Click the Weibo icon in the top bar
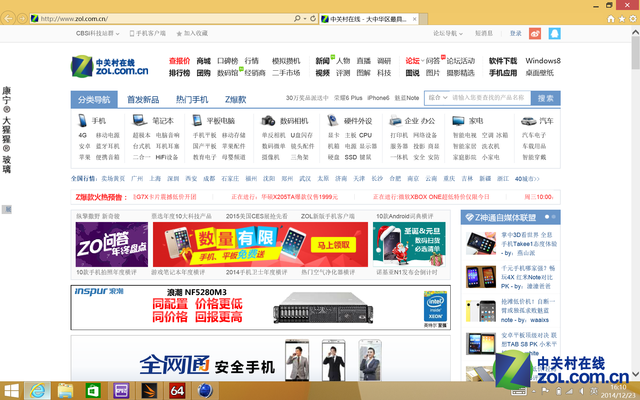Image resolution: width=640 pixels, height=400 pixels. (x=535, y=33)
